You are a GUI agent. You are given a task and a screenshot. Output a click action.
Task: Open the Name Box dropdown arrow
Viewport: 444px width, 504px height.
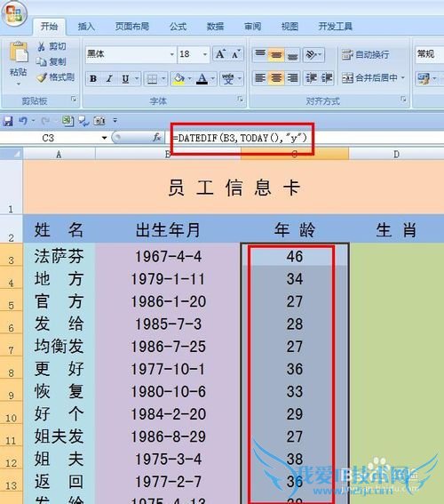(104, 138)
